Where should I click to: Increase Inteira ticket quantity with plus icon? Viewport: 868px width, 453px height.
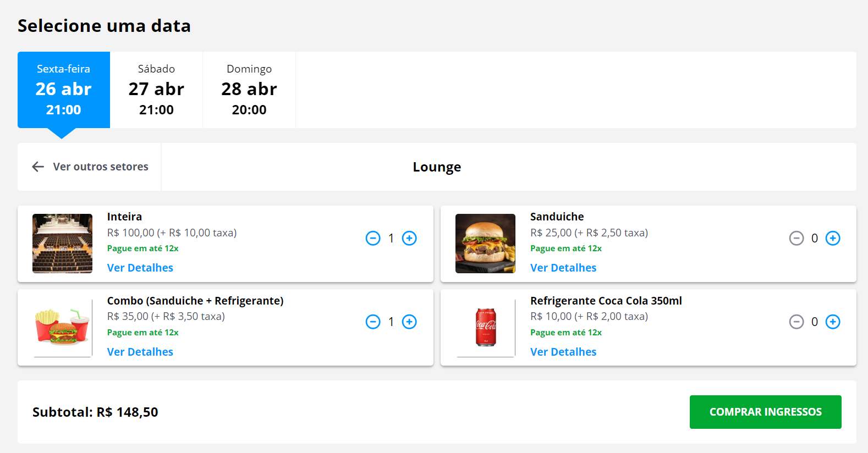coord(409,238)
